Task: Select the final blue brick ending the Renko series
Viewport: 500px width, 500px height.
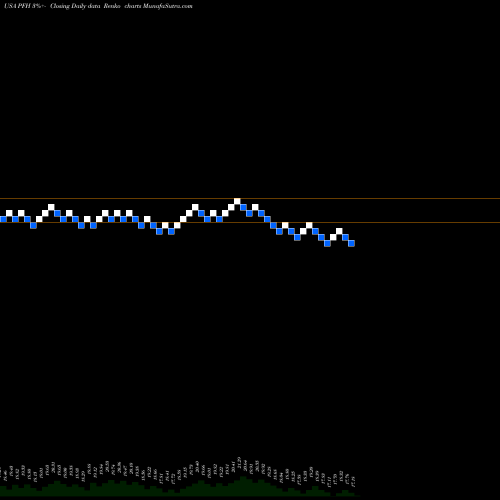Action: tap(351, 244)
